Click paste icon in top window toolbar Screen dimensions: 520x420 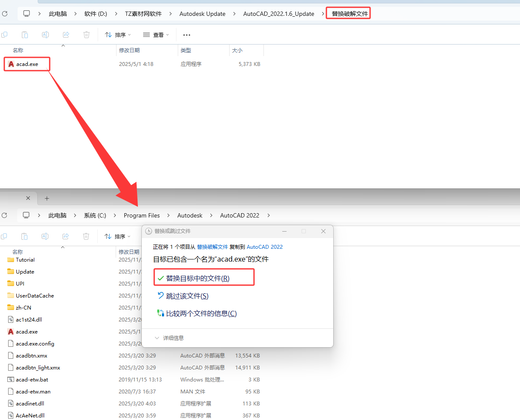[25, 35]
